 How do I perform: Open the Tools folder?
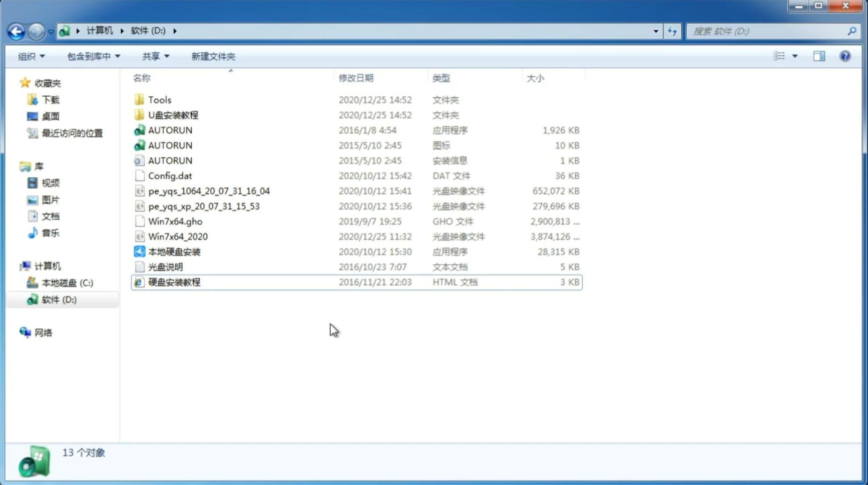coord(159,99)
